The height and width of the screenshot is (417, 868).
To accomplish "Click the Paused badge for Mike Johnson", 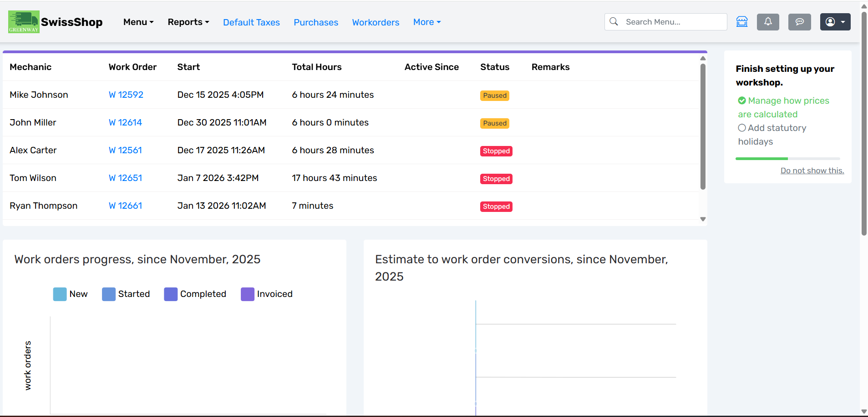I will (495, 95).
